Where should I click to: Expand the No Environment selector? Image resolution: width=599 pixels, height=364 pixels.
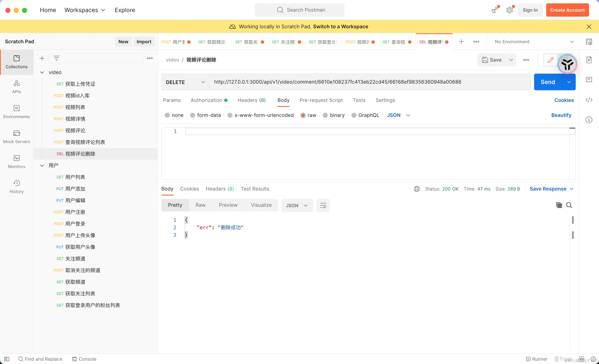point(534,42)
